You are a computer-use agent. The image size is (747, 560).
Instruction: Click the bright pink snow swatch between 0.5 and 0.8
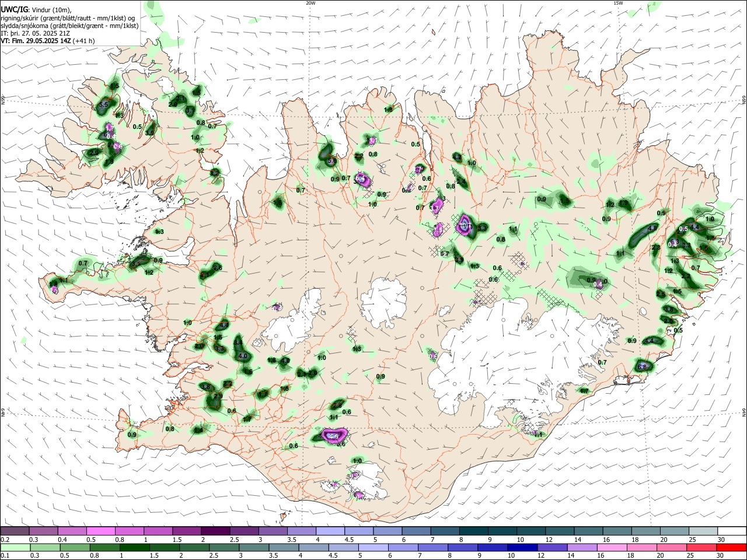click(100, 531)
